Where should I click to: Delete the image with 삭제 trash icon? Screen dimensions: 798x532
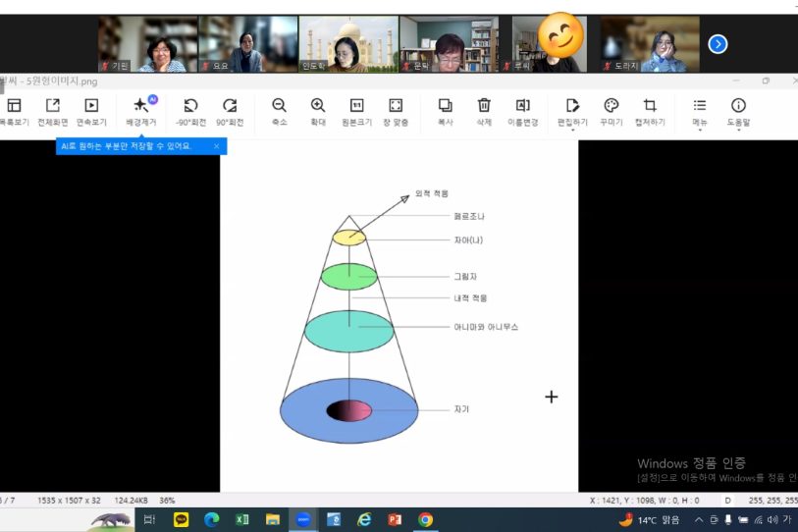484,106
